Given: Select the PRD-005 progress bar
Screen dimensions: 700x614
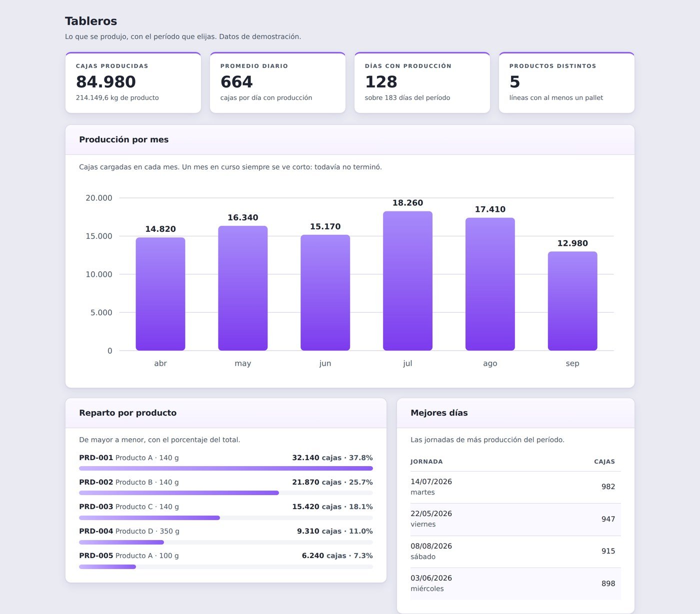Looking at the screenshot, I should (x=226, y=567).
